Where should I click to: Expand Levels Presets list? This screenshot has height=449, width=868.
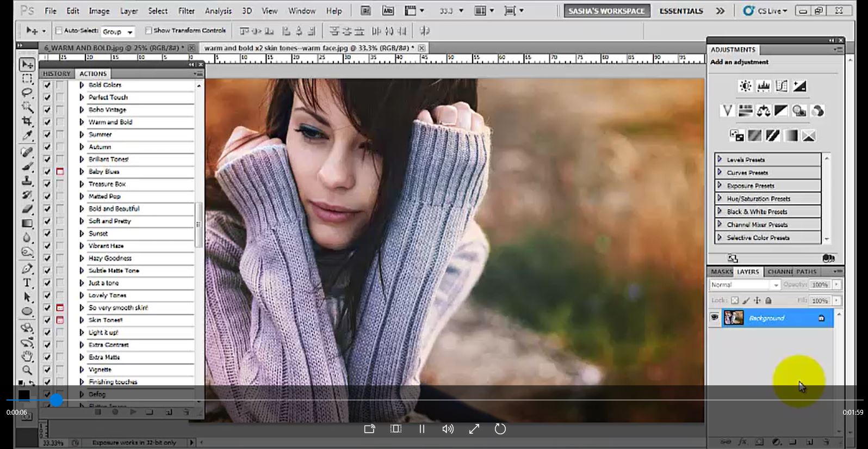click(720, 159)
